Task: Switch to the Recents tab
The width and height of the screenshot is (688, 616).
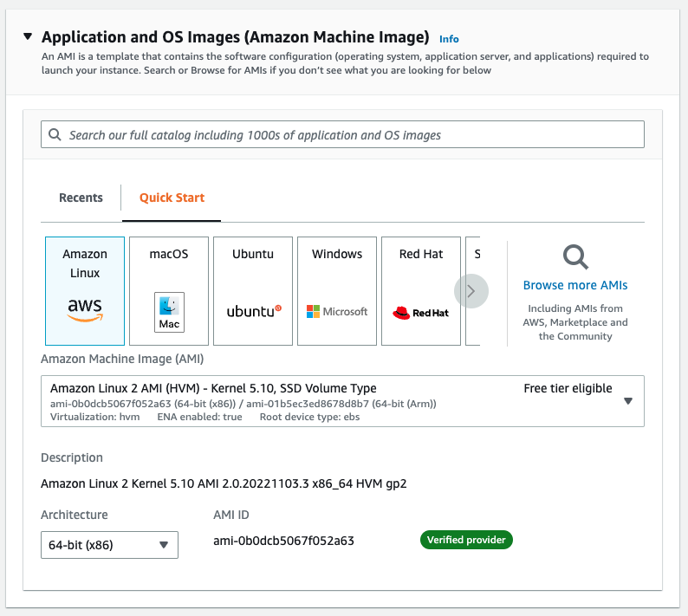Action: pyautogui.click(x=81, y=198)
